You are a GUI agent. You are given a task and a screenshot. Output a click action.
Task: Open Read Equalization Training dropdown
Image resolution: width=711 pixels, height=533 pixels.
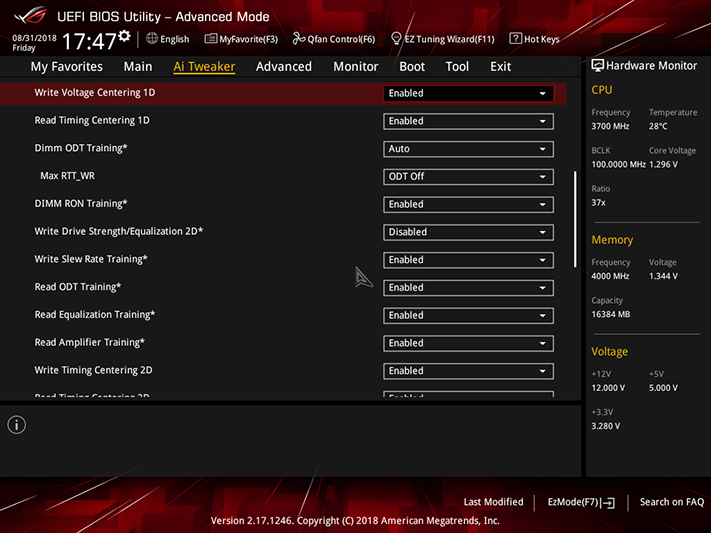point(468,315)
